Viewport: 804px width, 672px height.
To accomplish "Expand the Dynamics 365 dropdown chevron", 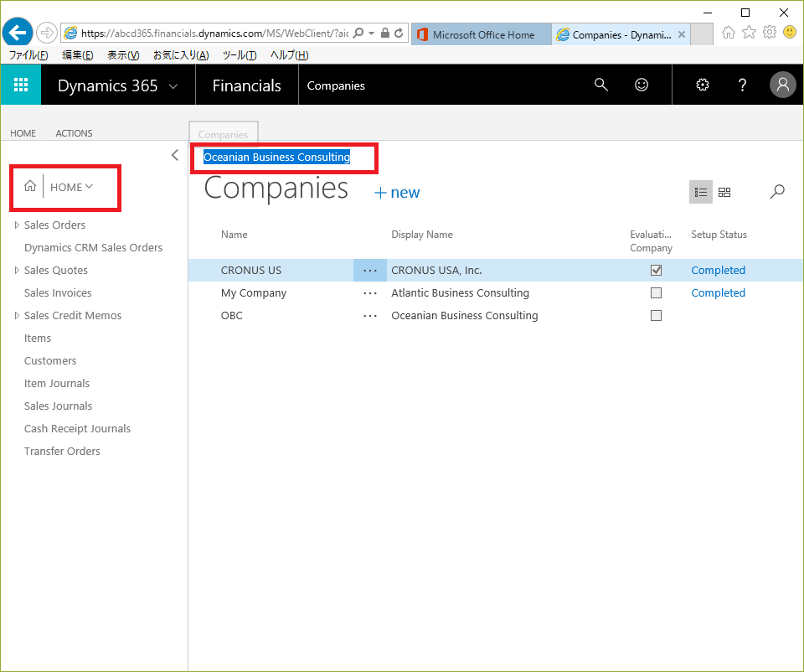I will pyautogui.click(x=173, y=86).
